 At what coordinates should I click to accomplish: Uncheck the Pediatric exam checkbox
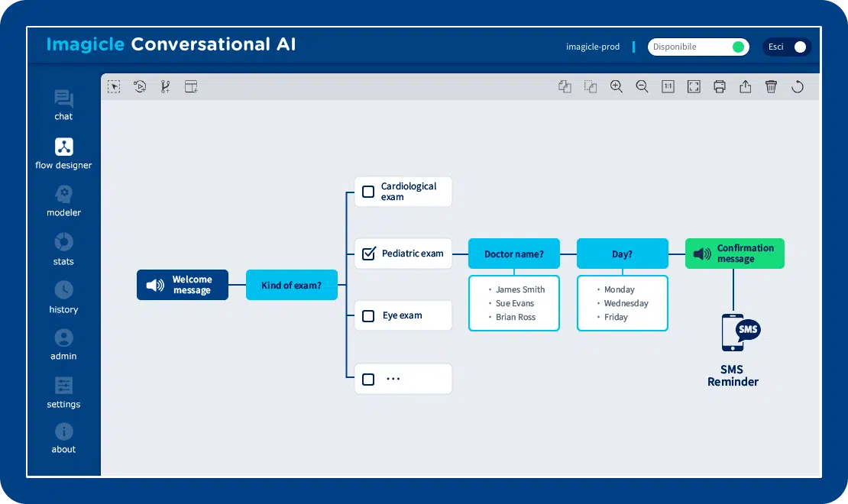368,254
